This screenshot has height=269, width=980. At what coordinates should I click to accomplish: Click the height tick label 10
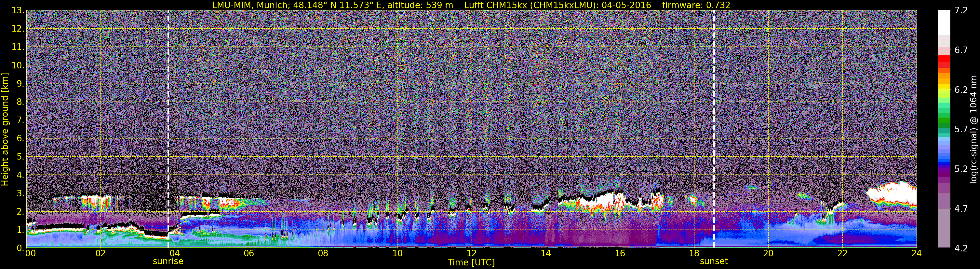[x=18, y=65]
